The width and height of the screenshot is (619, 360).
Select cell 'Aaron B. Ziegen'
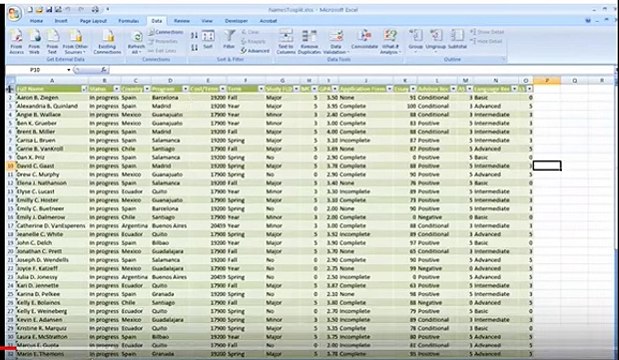tap(52, 98)
